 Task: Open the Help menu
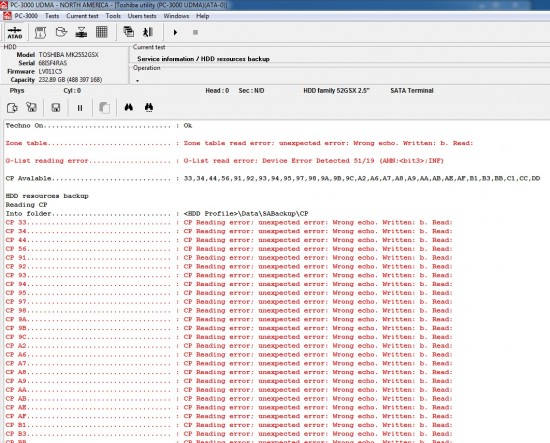pyautogui.click(x=202, y=16)
